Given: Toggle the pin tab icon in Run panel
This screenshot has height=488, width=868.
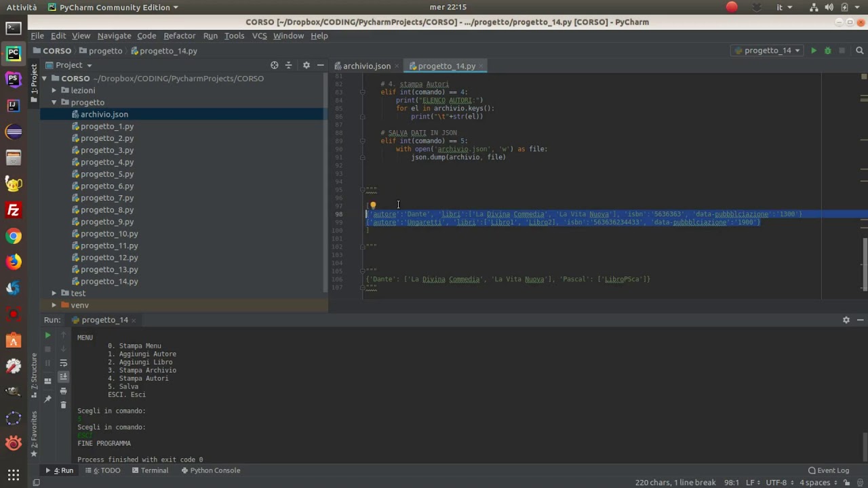Looking at the screenshot, I should [47, 399].
